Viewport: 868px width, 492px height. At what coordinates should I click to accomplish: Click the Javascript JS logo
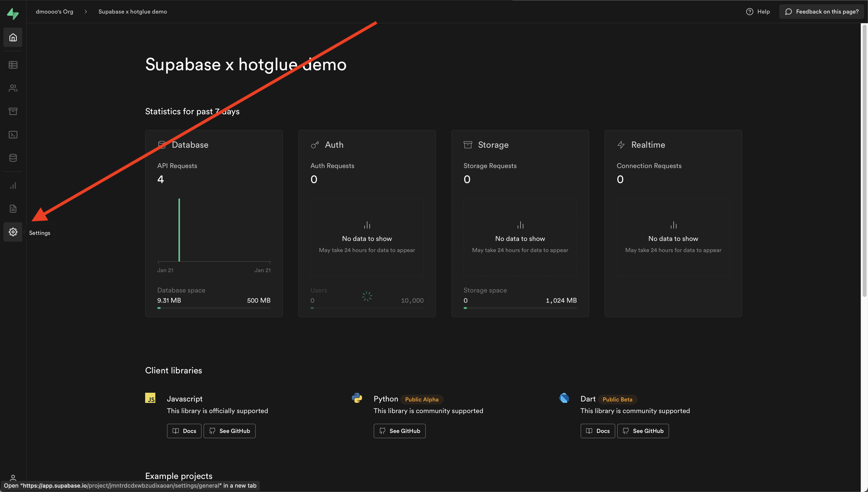coord(150,398)
